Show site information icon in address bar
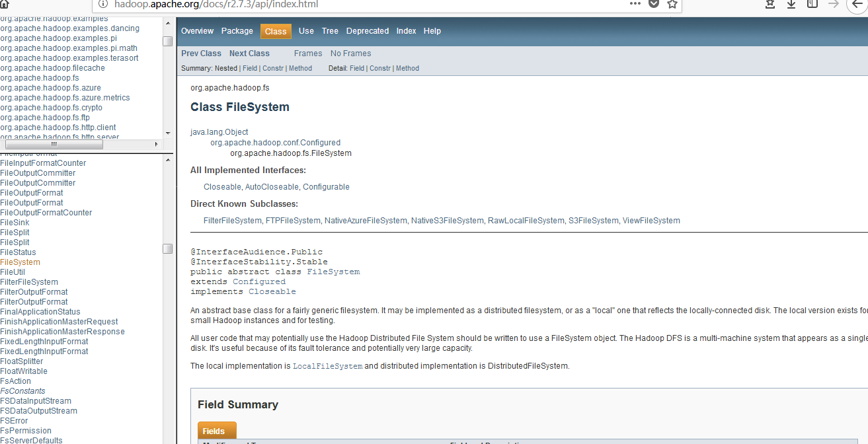Image resolution: width=868 pixels, height=444 pixels. (102, 4)
